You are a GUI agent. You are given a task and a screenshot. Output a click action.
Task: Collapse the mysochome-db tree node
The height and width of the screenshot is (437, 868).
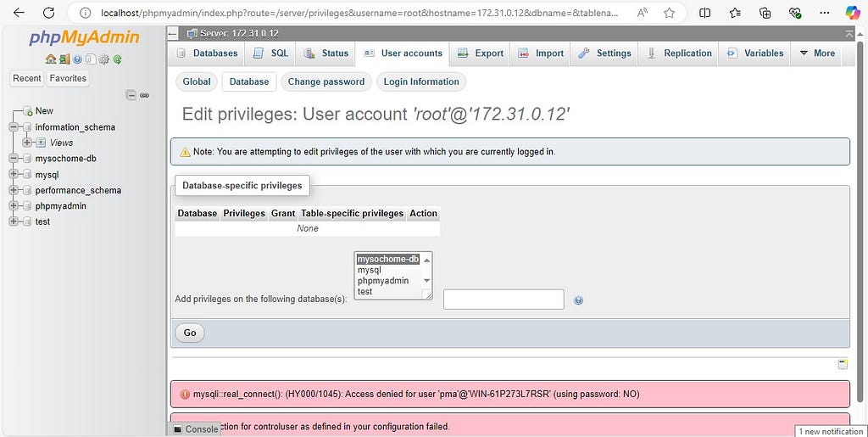[14, 159]
